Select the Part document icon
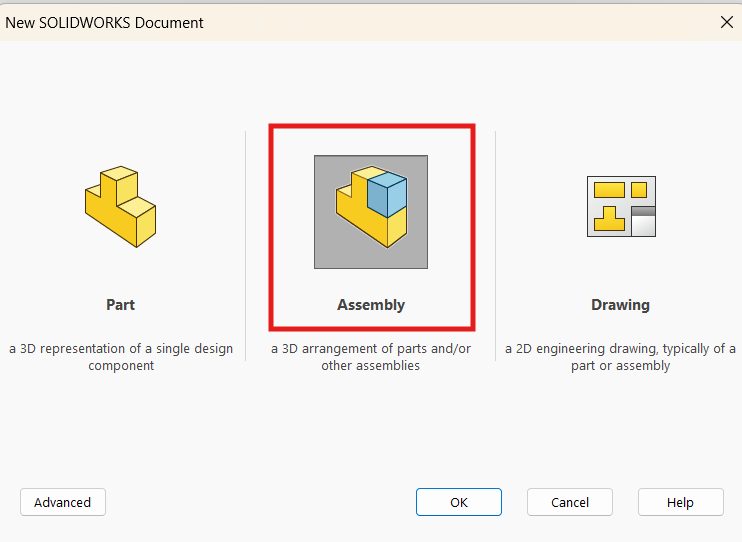 point(121,206)
